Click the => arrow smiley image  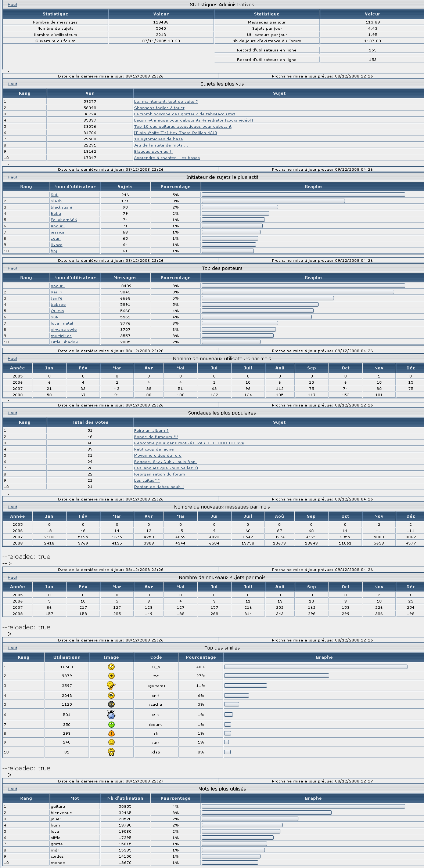[111, 675]
